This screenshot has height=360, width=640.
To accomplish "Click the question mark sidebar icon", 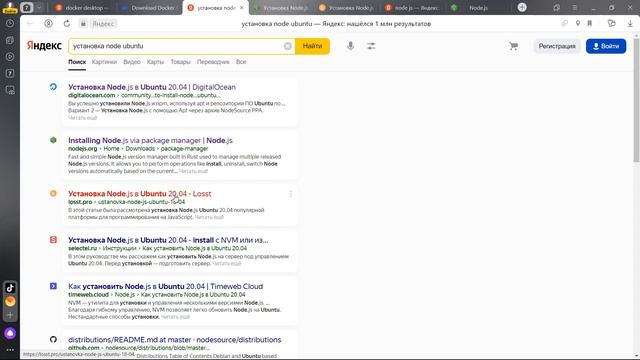I will tap(10, 73).
